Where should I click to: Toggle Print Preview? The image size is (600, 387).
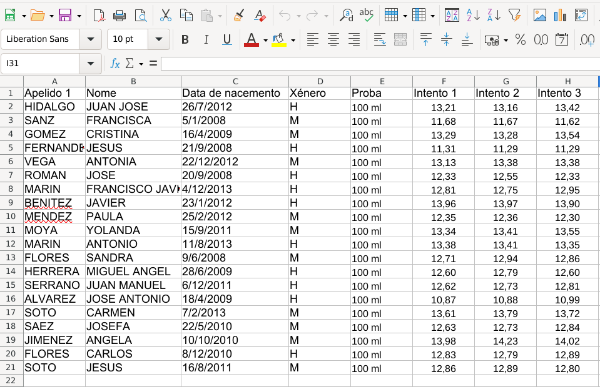pyautogui.click(x=140, y=16)
